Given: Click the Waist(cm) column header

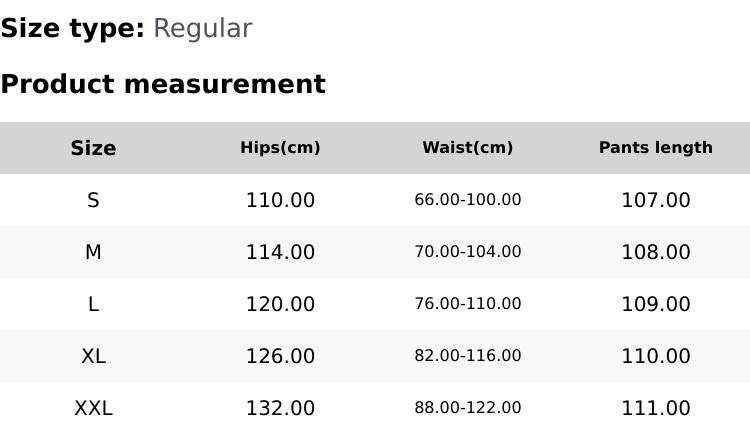Looking at the screenshot, I should 467,148.
